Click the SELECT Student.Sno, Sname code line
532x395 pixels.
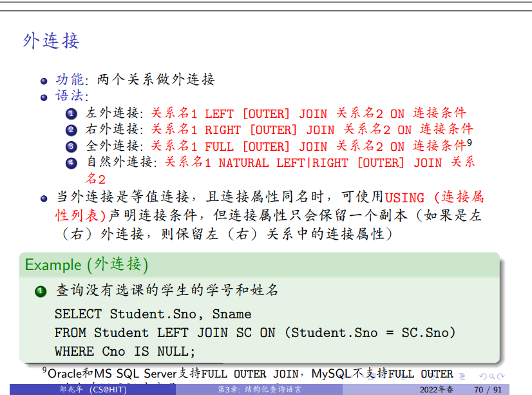[x=153, y=314]
